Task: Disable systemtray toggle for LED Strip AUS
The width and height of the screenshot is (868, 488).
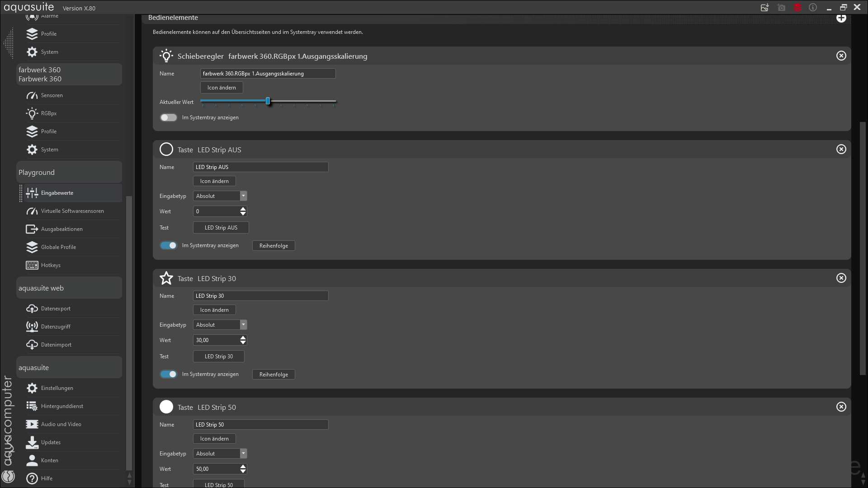Action: 169,245
